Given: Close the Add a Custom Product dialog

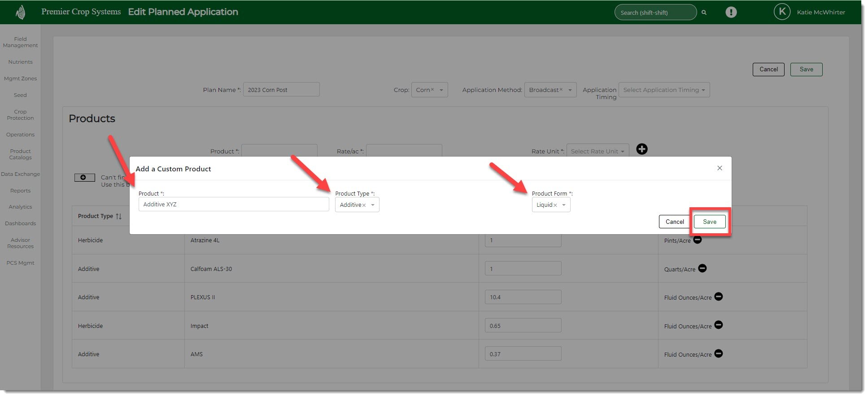Looking at the screenshot, I should click(x=719, y=168).
